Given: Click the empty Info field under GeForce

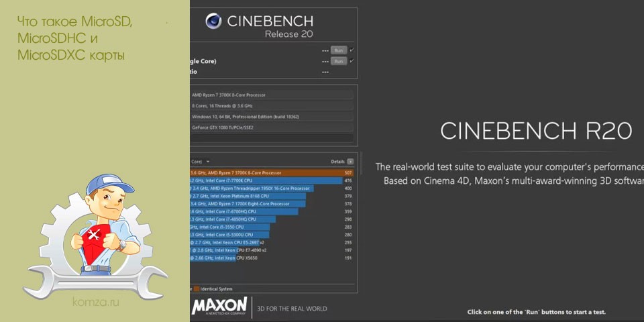Looking at the screenshot, I should [272, 138].
